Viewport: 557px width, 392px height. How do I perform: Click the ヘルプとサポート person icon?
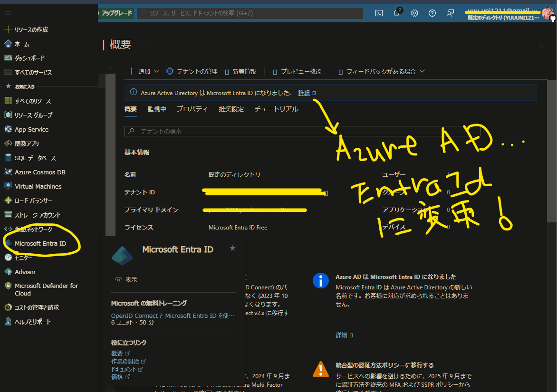coord(8,322)
